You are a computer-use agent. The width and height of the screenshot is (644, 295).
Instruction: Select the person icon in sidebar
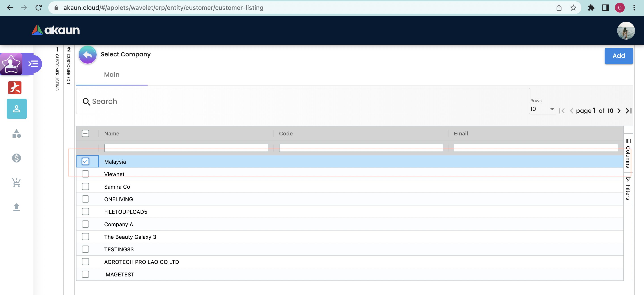17,109
